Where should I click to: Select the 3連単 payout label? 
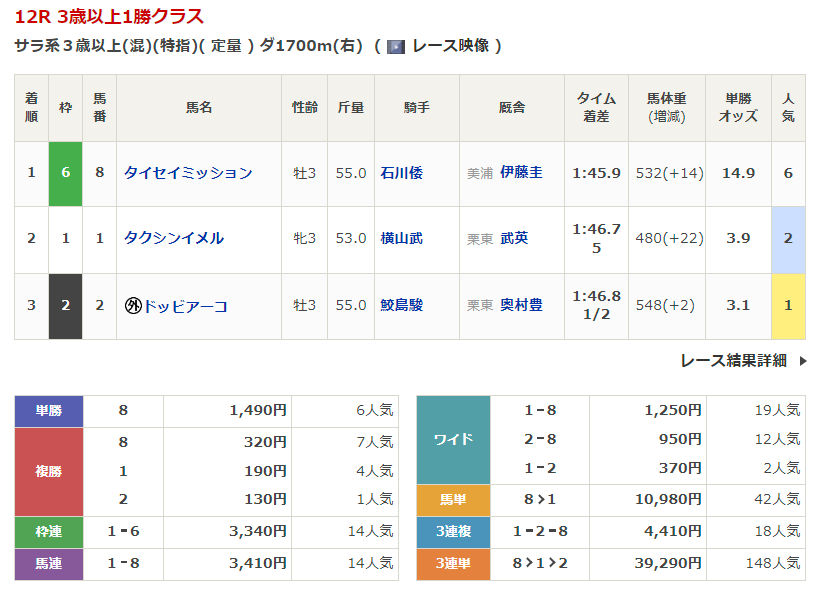(x=453, y=563)
